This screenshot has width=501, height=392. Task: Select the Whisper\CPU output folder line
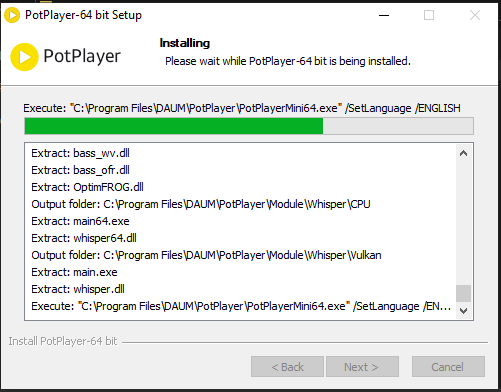(x=201, y=204)
